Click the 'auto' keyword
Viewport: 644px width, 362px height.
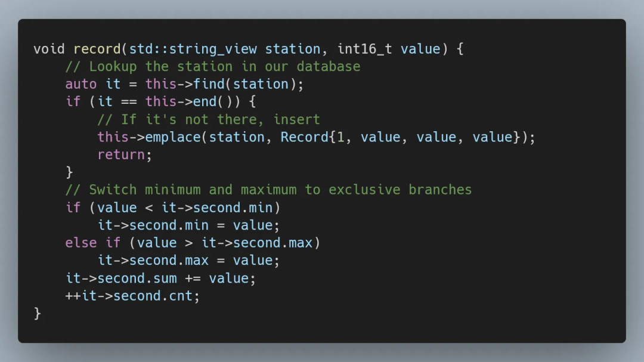coord(81,84)
